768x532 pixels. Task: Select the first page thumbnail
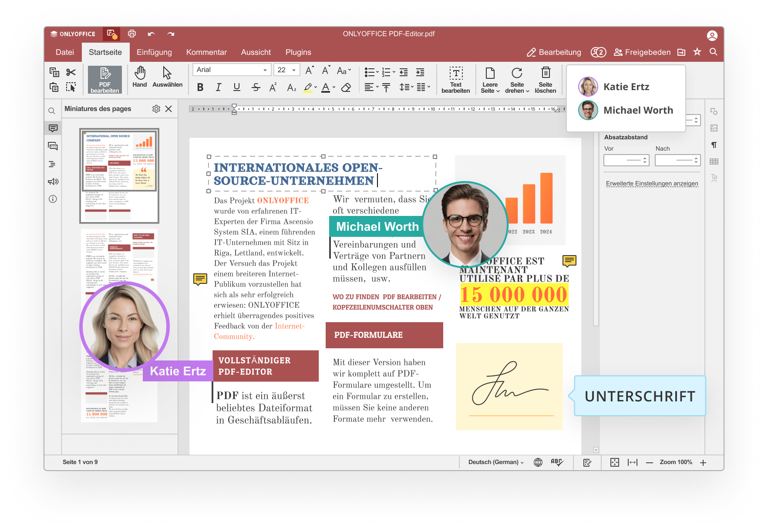[119, 175]
